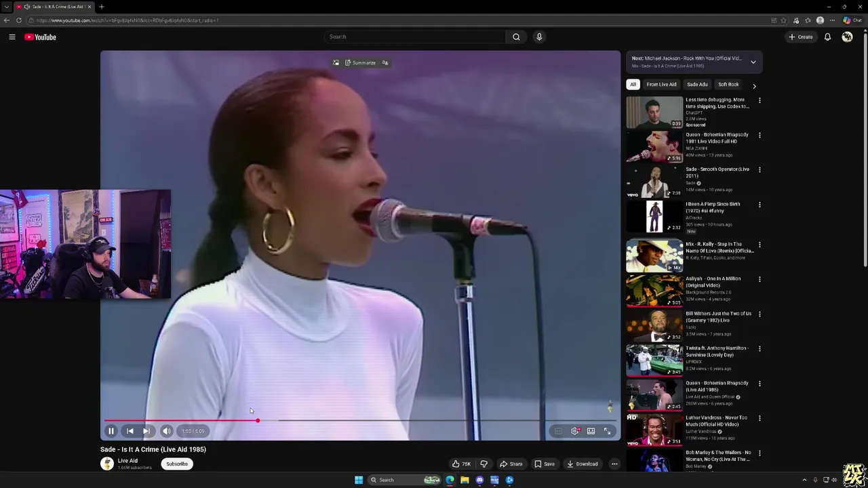
Task: Click the address bar URL
Action: coord(127,20)
